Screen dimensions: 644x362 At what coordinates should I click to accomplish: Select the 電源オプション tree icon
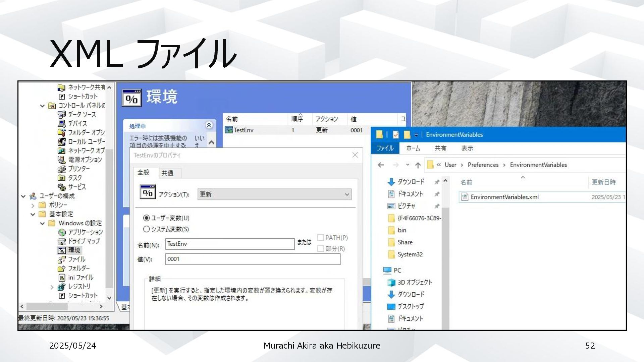(x=61, y=160)
